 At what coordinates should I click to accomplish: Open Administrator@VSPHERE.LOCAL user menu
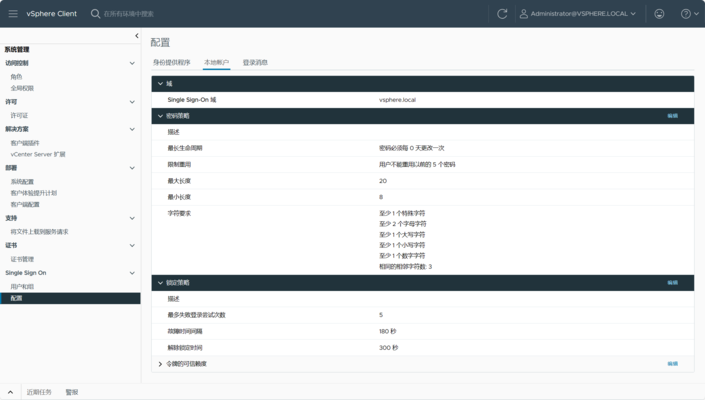click(x=578, y=14)
